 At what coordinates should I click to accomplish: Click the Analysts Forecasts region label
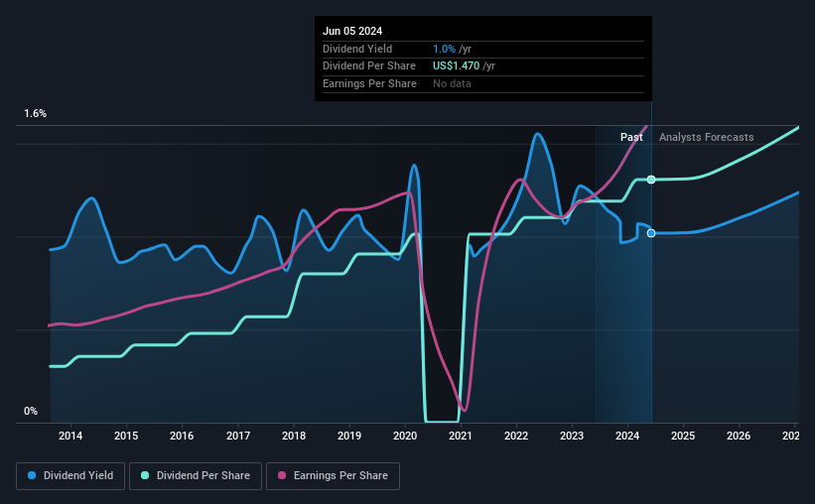pos(707,137)
